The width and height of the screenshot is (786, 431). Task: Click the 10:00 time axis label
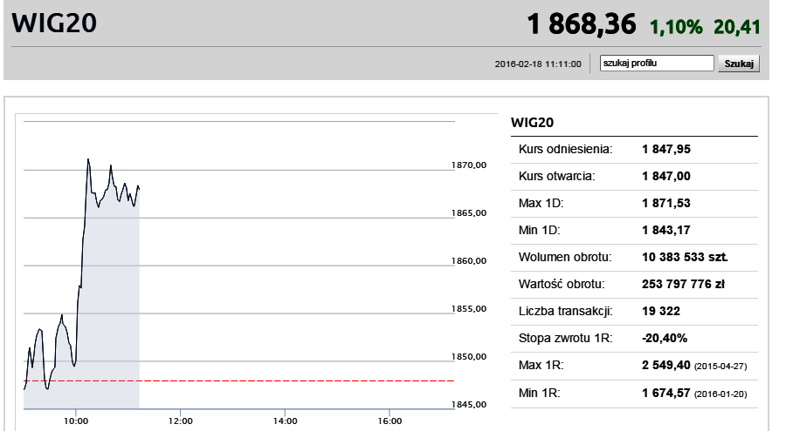tap(76, 421)
